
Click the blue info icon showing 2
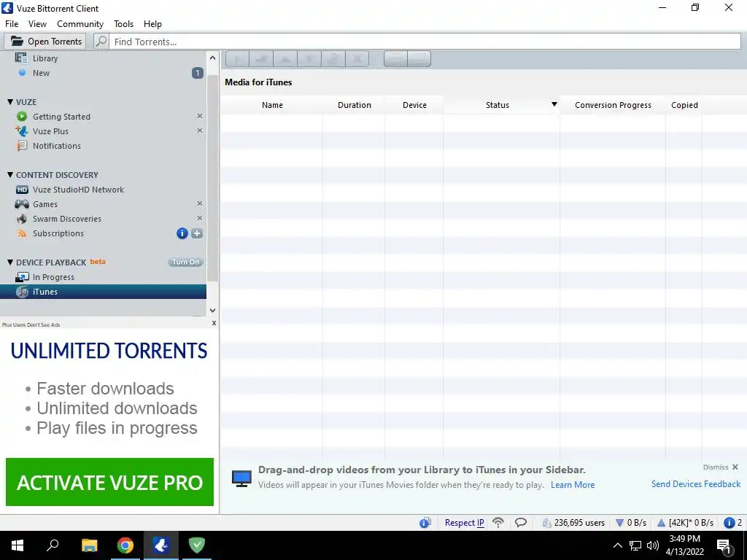(x=729, y=523)
